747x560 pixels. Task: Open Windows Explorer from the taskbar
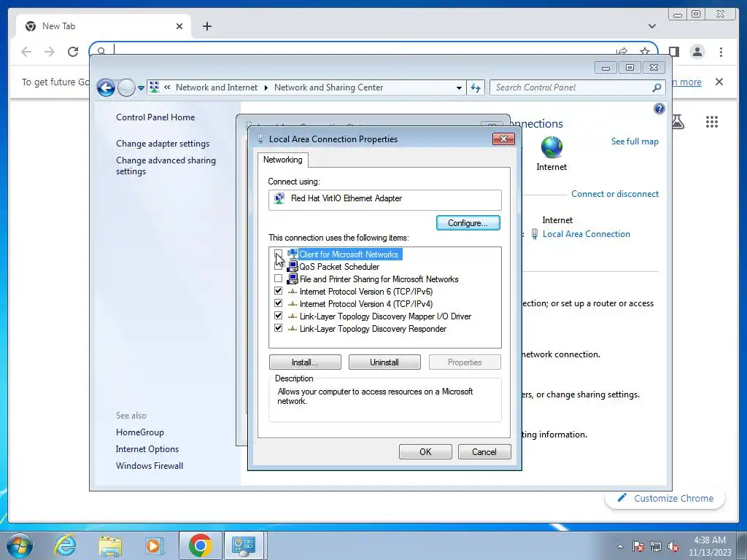(x=110, y=545)
